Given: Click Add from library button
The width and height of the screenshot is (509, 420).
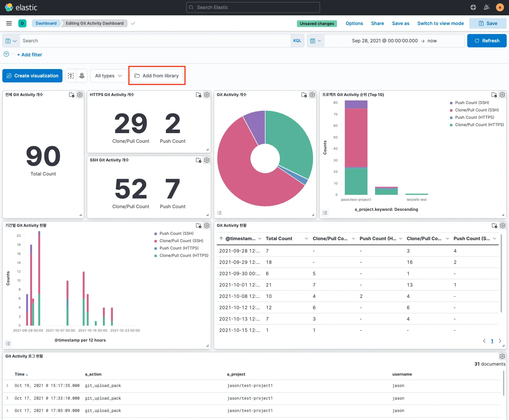Looking at the screenshot, I should pos(157,76).
